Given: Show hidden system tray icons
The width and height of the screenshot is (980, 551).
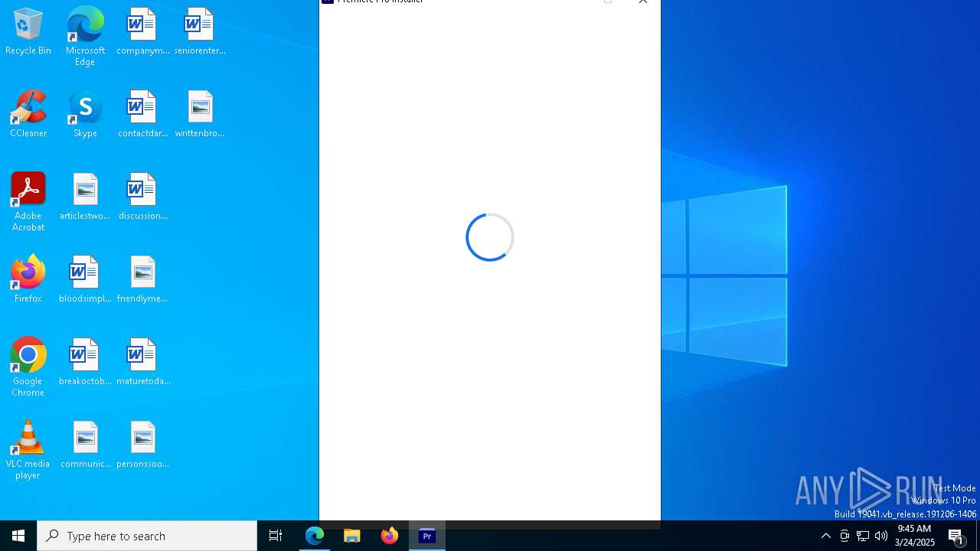Looking at the screenshot, I should [826, 536].
